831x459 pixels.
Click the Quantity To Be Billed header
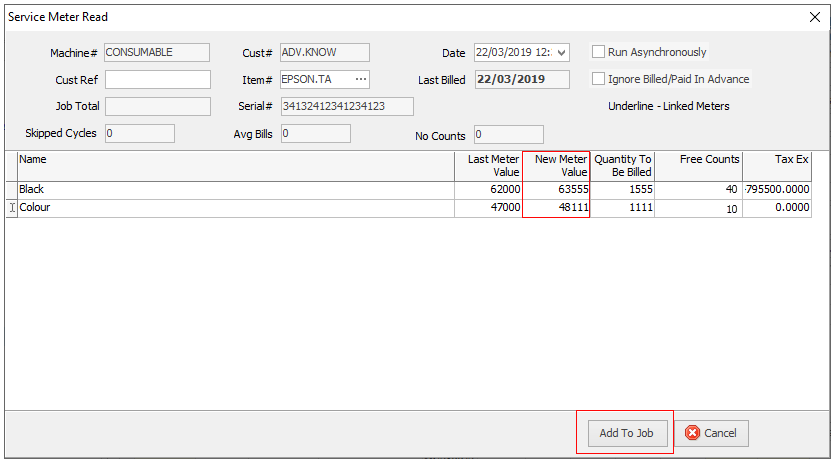(622, 165)
